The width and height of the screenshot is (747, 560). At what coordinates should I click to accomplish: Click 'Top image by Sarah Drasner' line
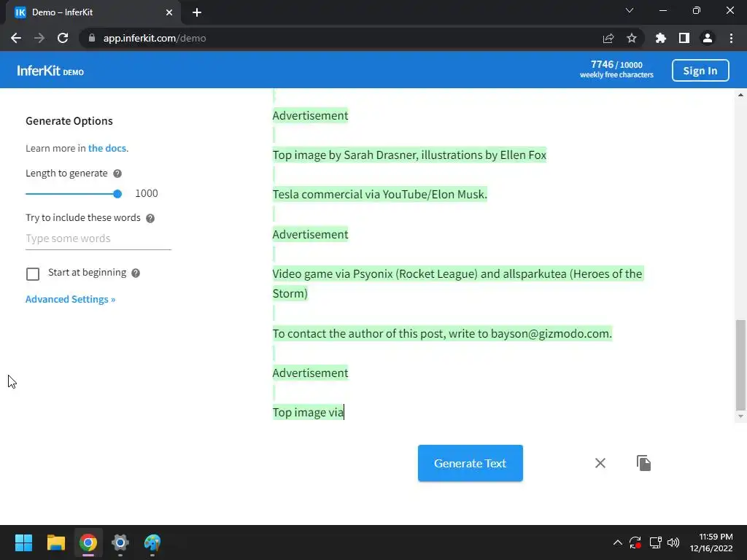(409, 155)
